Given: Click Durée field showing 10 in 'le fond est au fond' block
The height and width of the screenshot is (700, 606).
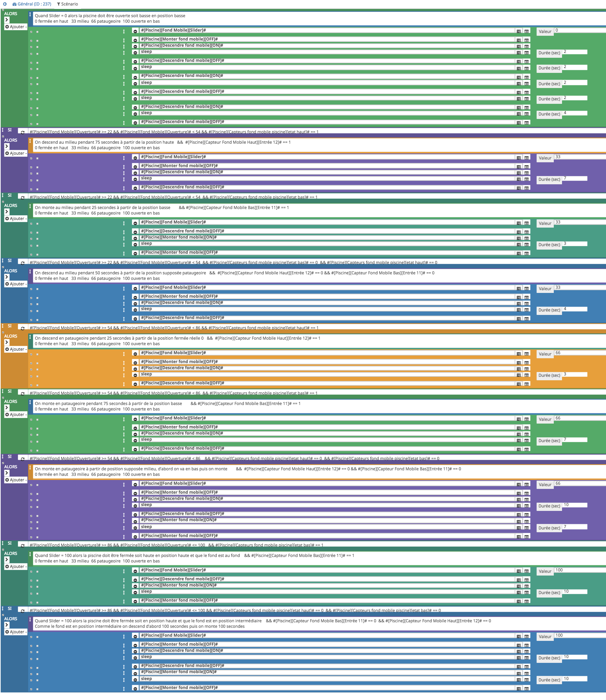Looking at the screenshot, I should pyautogui.click(x=574, y=592).
